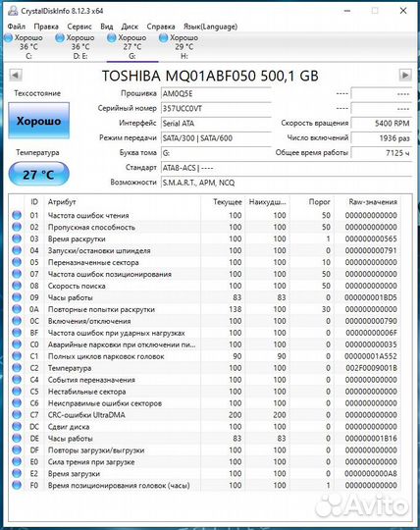The width and height of the screenshot is (420, 530).
Task: Open the Сервис menu
Action: pyautogui.click(x=79, y=26)
